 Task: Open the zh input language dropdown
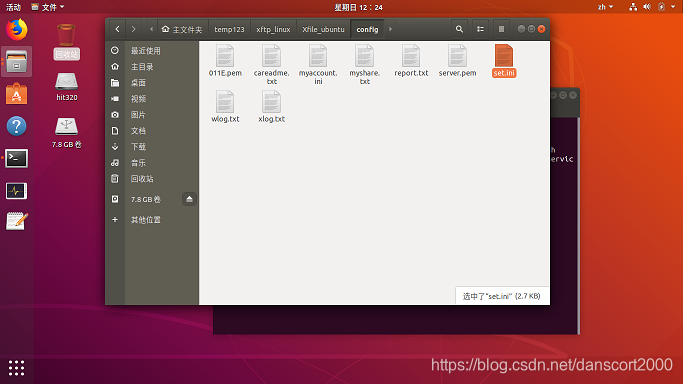pos(605,7)
